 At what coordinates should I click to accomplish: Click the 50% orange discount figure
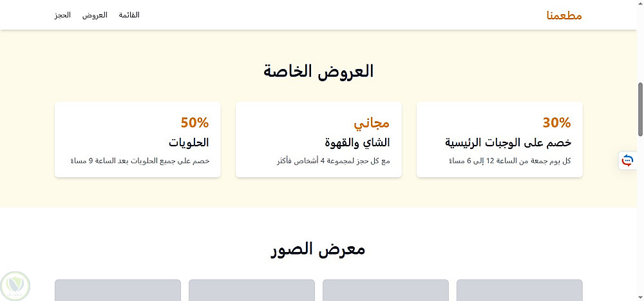point(194,122)
